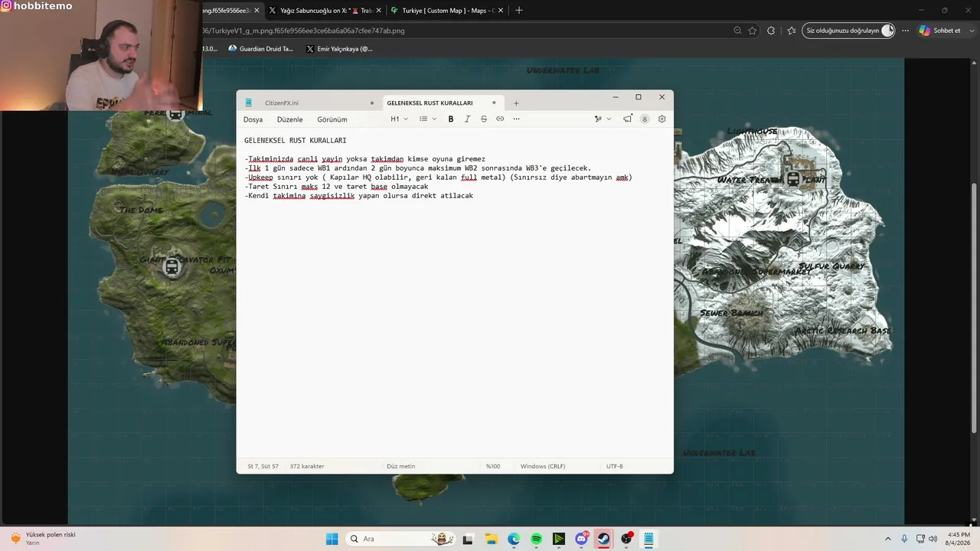The image size is (980, 551).
Task: Open the green play-arrow app in the taskbar
Action: (558, 539)
